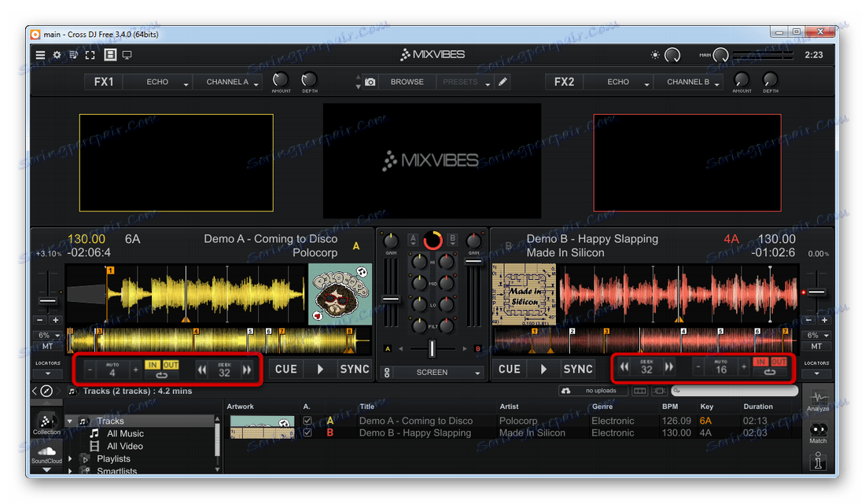Toggle loop IN on deck A
This screenshot has width=865, height=504.
pos(152,365)
